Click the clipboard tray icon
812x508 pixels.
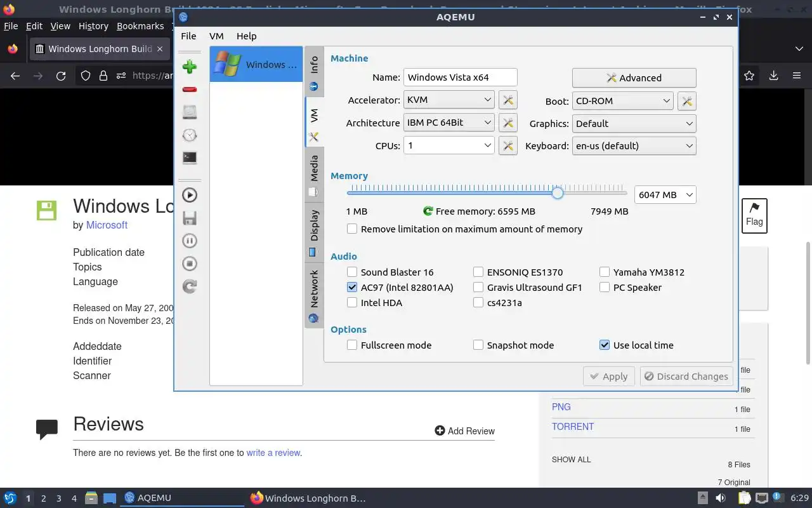coord(743,498)
